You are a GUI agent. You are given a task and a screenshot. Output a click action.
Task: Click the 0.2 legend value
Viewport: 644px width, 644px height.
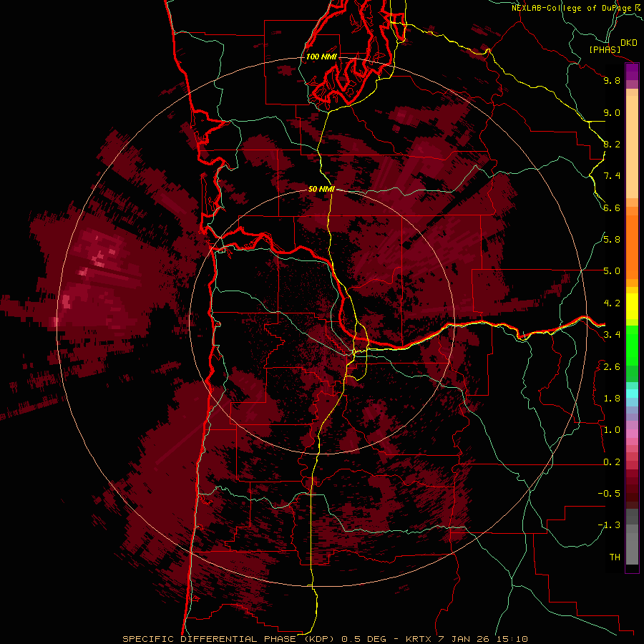[612, 462]
